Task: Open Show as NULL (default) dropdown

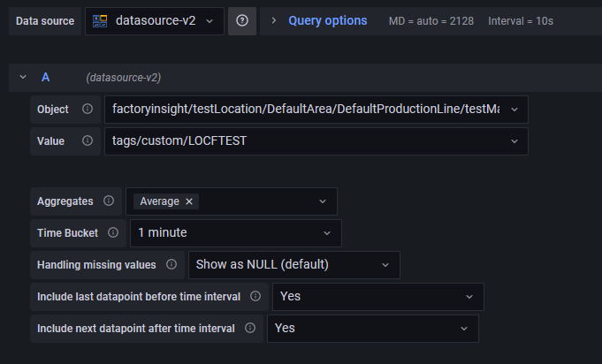Action: pyautogui.click(x=293, y=265)
